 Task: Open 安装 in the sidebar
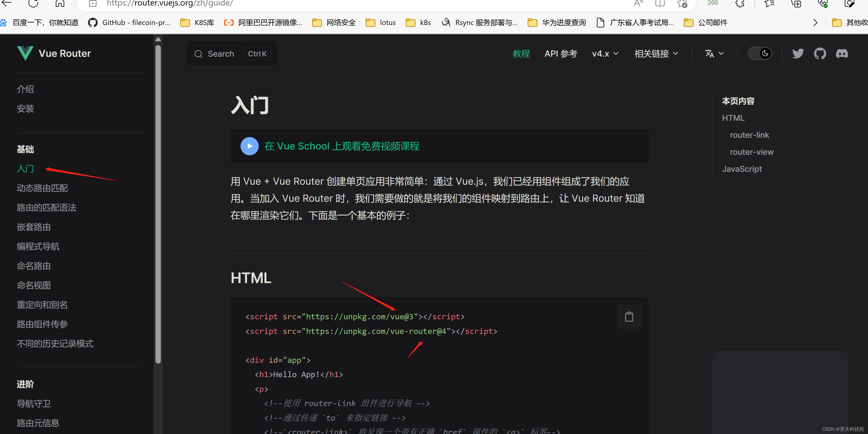click(x=25, y=108)
